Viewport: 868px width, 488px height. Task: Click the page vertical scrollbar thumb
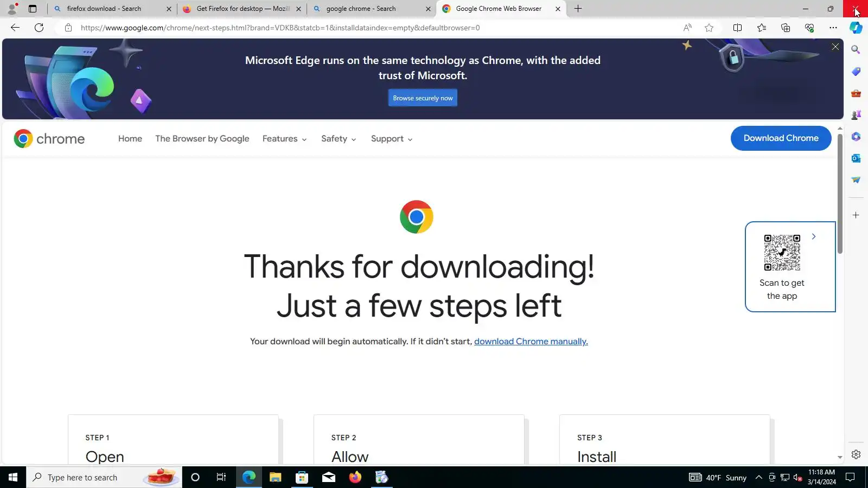(840, 194)
